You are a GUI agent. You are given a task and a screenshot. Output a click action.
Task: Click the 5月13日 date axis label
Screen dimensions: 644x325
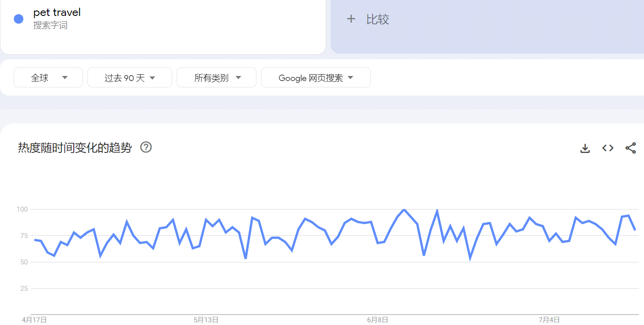click(206, 320)
